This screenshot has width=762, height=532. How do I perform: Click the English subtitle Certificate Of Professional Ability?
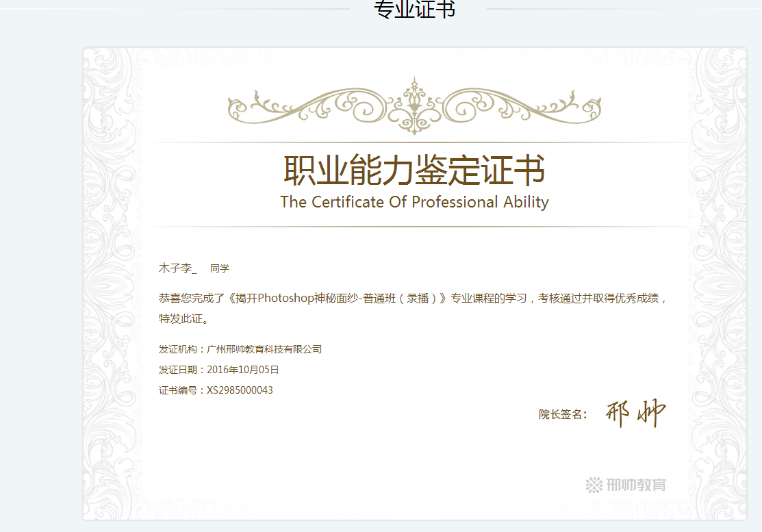414,202
